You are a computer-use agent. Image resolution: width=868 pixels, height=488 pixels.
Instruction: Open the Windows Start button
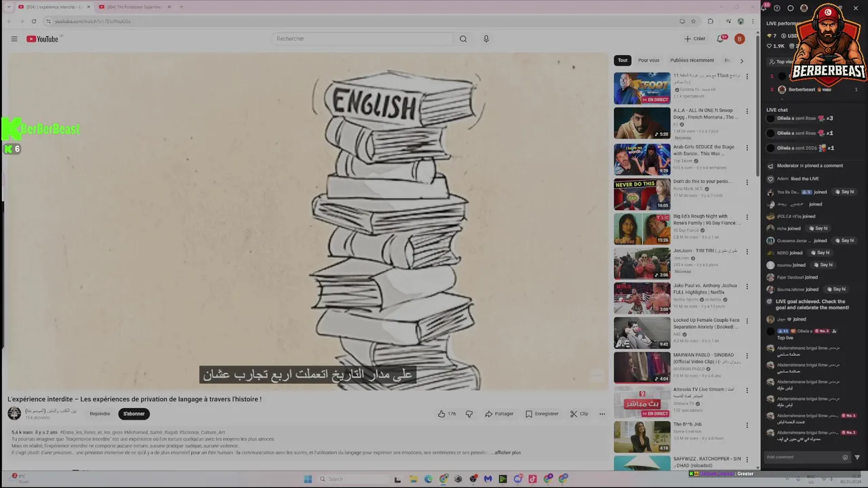coord(307,479)
